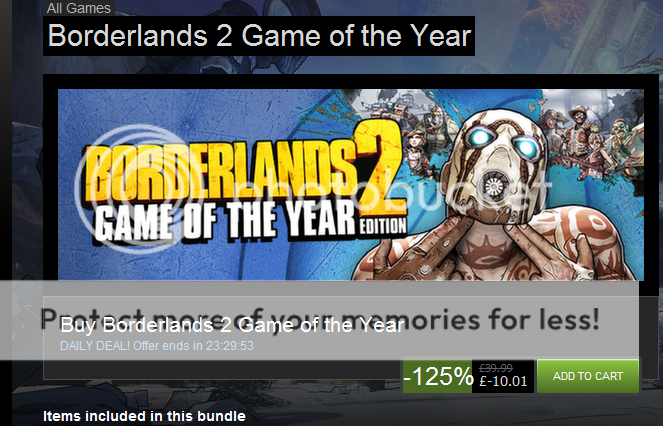Select the struck-through £39.99 original price

[x=496, y=368]
